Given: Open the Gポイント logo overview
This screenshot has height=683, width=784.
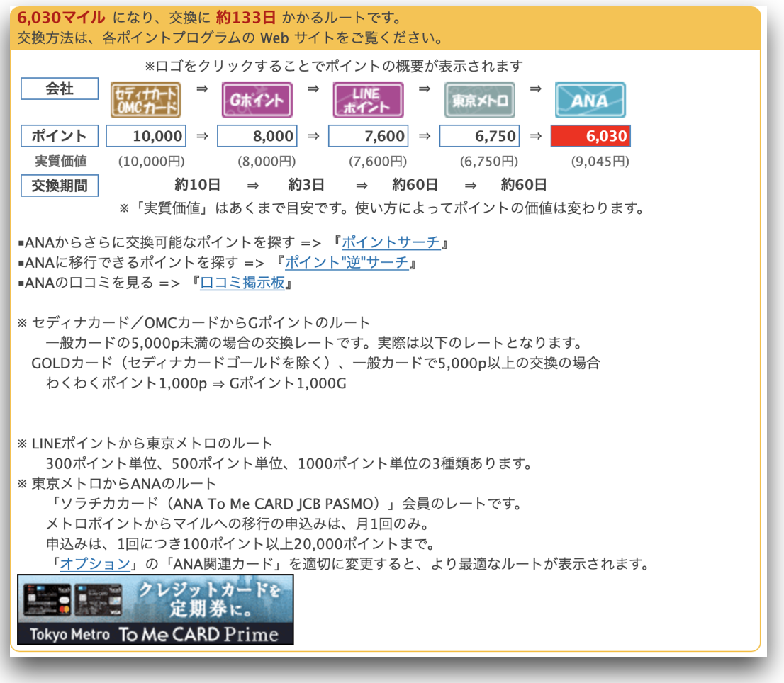Looking at the screenshot, I should [x=257, y=100].
